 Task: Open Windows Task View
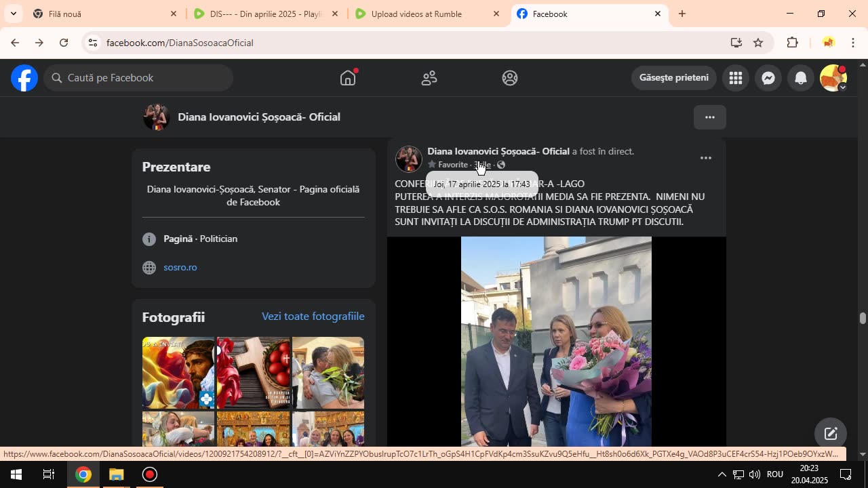coord(49,474)
